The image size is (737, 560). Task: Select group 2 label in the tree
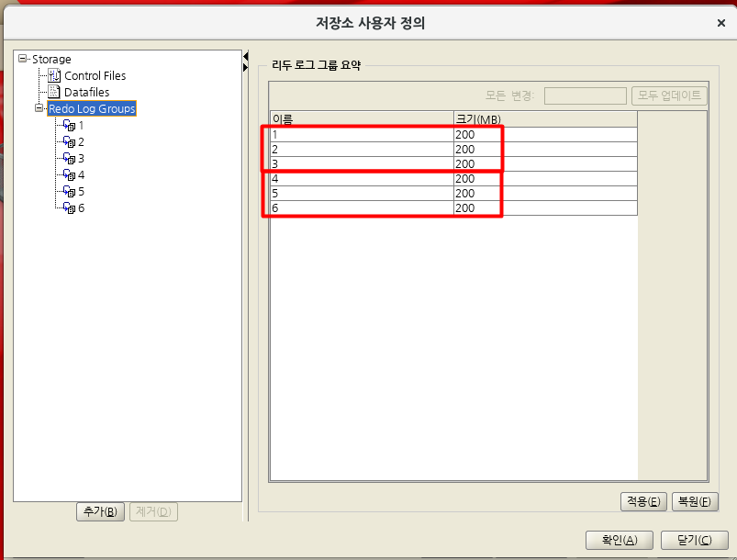pos(81,141)
